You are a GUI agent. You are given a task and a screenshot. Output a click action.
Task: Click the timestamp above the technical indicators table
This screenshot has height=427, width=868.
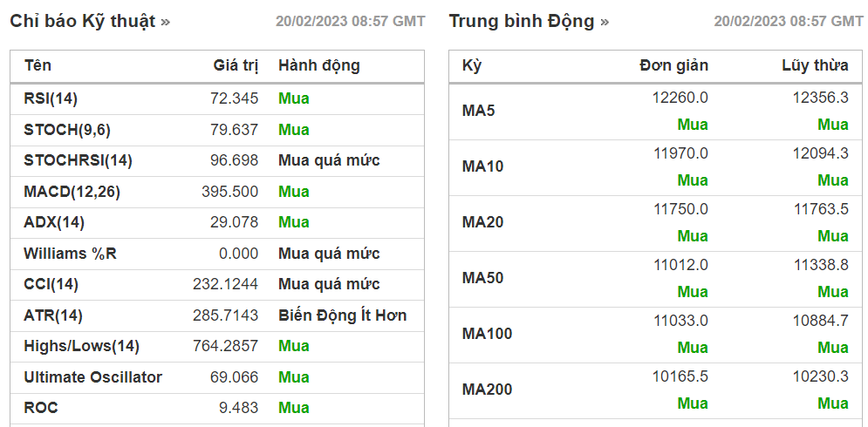[x=351, y=22]
